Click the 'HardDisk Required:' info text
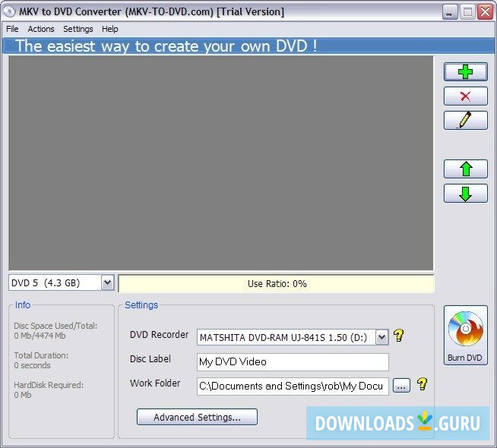 [49, 385]
